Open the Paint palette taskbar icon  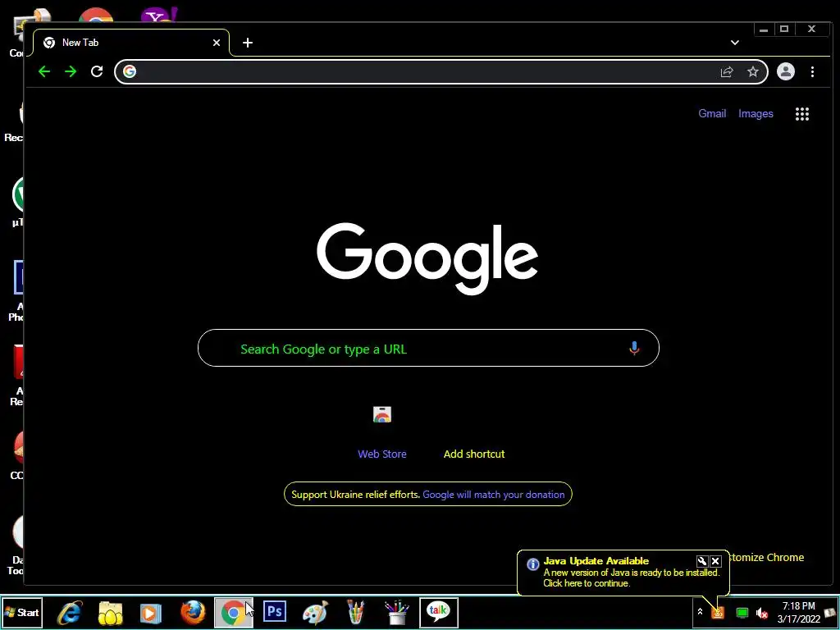pos(316,612)
